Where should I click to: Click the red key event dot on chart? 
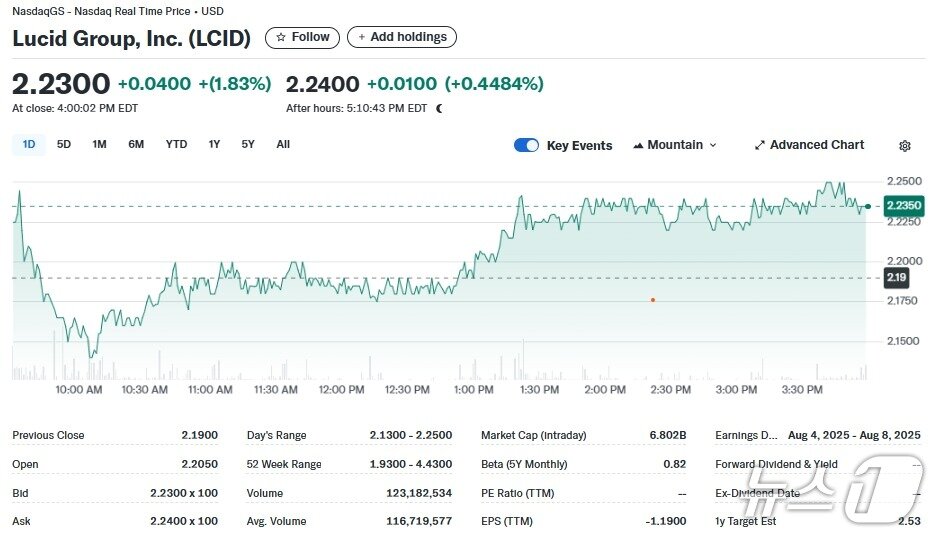[x=653, y=299]
